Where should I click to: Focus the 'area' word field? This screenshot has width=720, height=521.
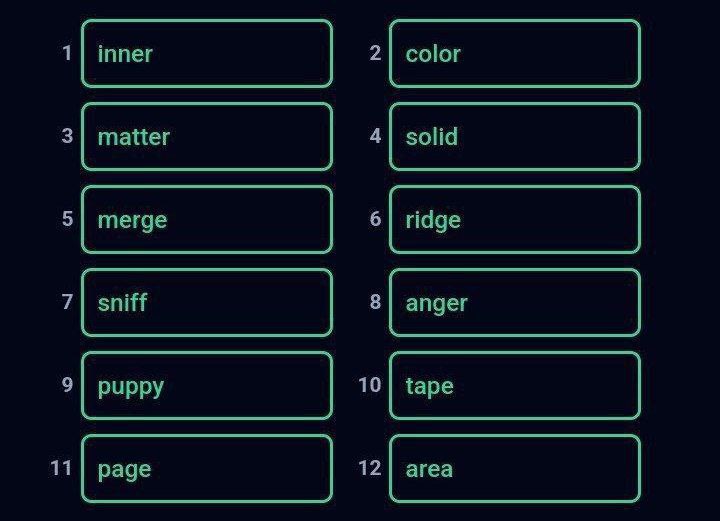[x=515, y=469]
